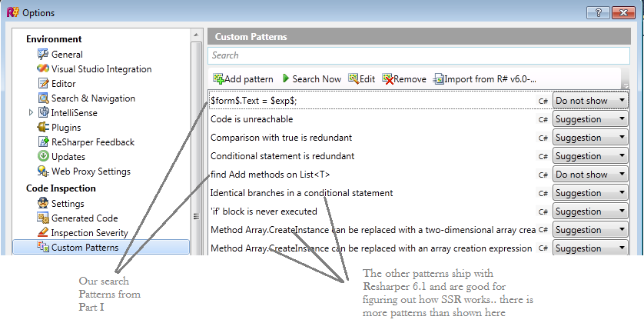Open severity dropdown for $form$.Text pattern

coord(590,101)
